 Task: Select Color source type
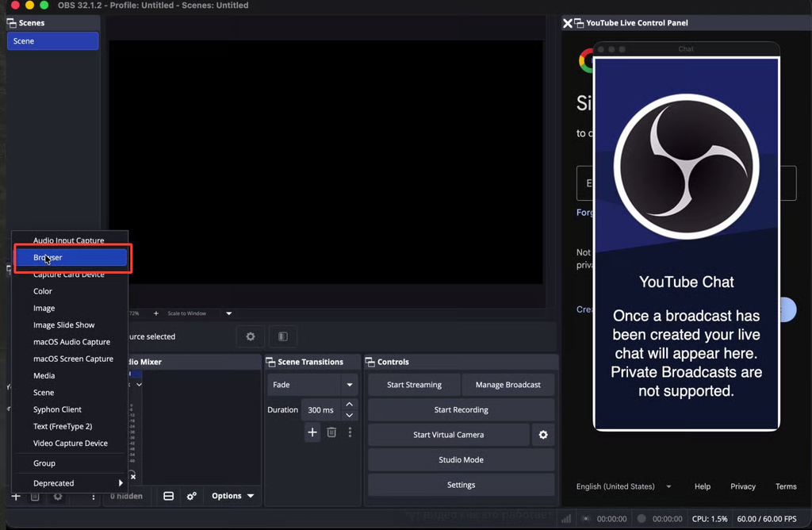coord(70,291)
